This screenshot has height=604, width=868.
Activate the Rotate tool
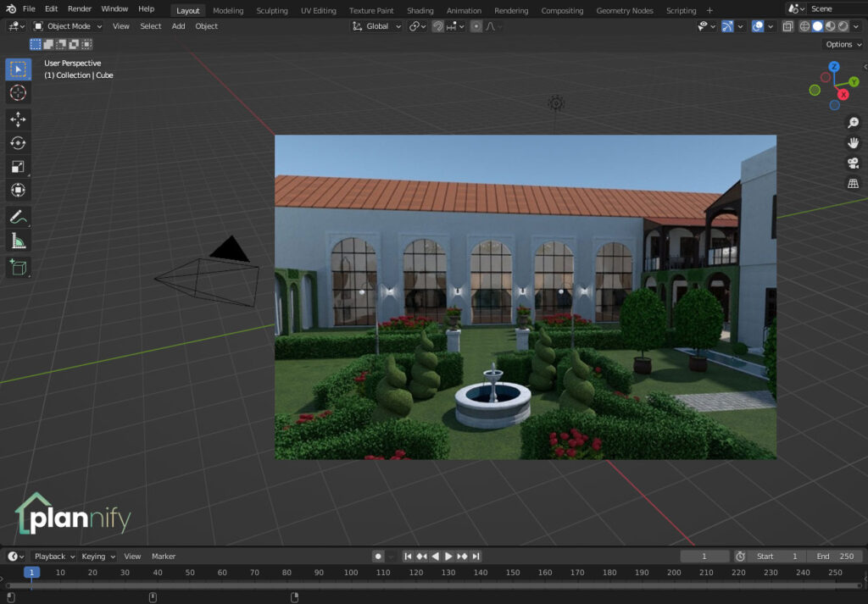tap(18, 141)
